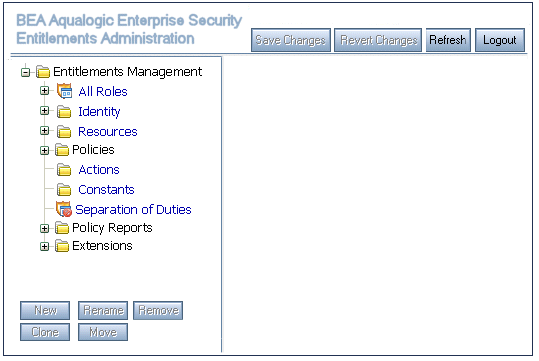This screenshot has width=539, height=361.
Task: Open the All Roles link
Action: tap(103, 92)
